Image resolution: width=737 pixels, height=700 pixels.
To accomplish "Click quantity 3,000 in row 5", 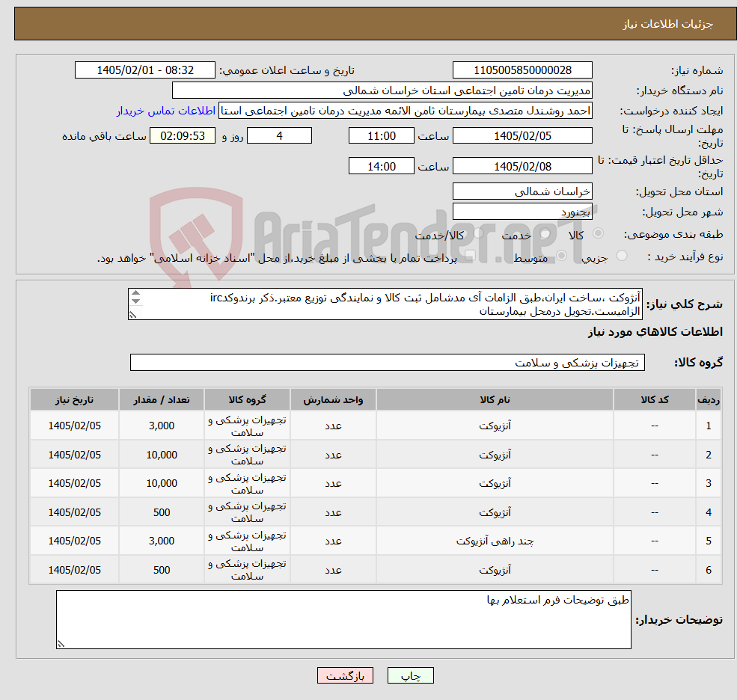I will 161,541.
